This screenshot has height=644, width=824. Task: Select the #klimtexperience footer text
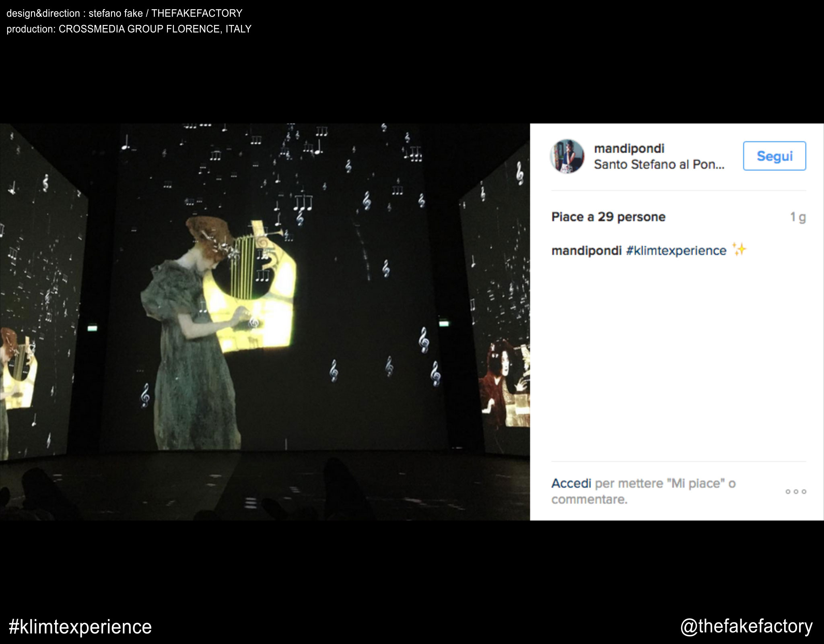click(80, 627)
